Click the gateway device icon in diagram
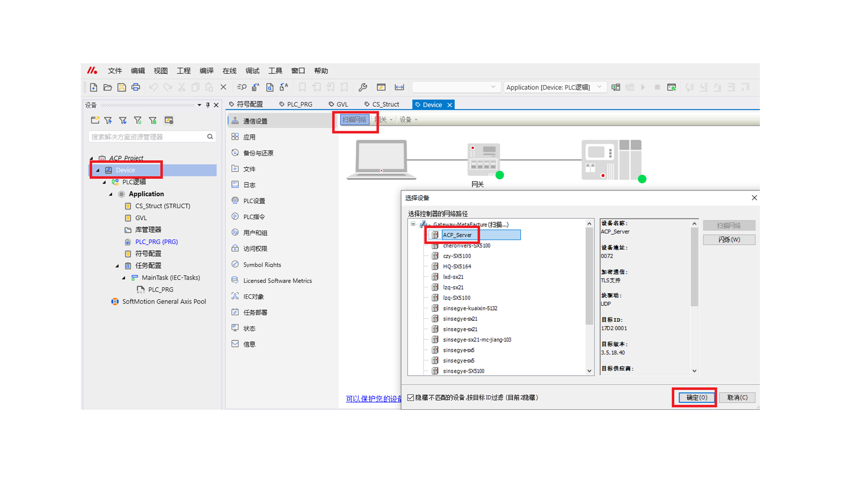Image resolution: width=868 pixels, height=488 pixels. [483, 159]
